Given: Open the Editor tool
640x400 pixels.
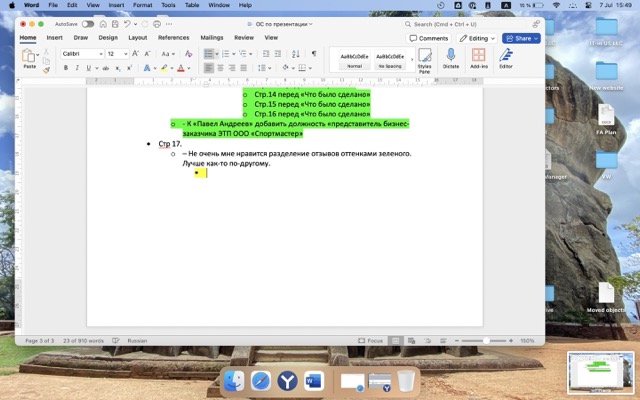Looking at the screenshot, I should [506, 58].
